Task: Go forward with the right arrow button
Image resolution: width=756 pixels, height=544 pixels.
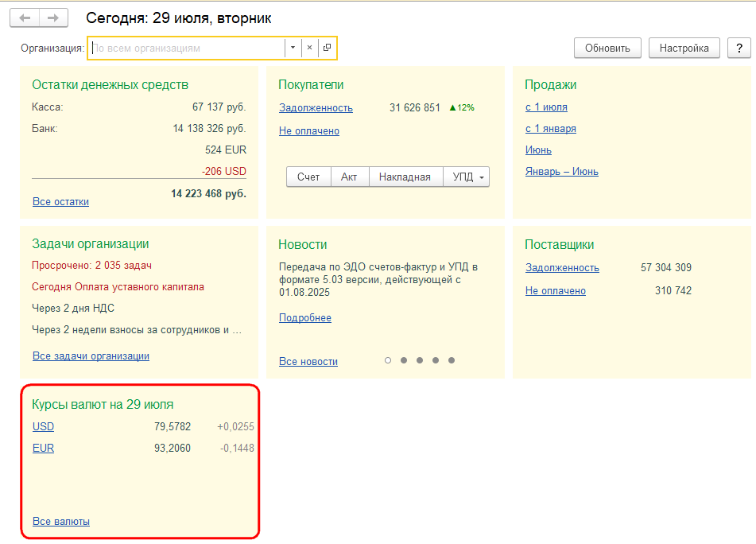Action: pos(53,17)
